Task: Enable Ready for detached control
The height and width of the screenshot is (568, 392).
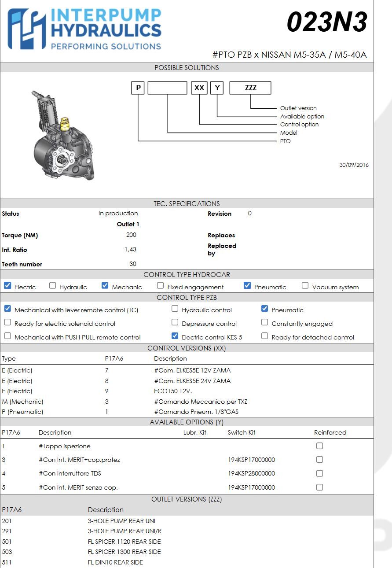Action: 264,336
